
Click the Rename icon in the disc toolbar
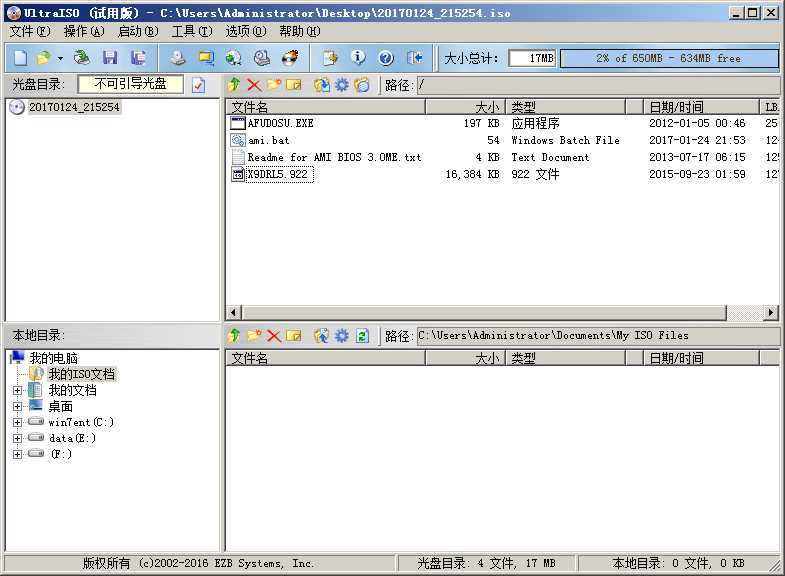coord(294,85)
